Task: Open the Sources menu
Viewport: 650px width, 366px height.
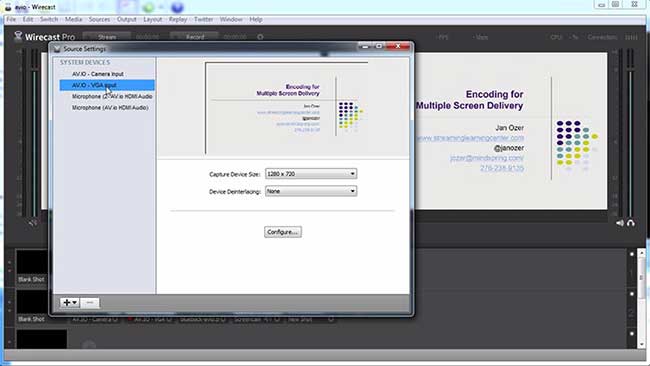Action: coord(99,19)
